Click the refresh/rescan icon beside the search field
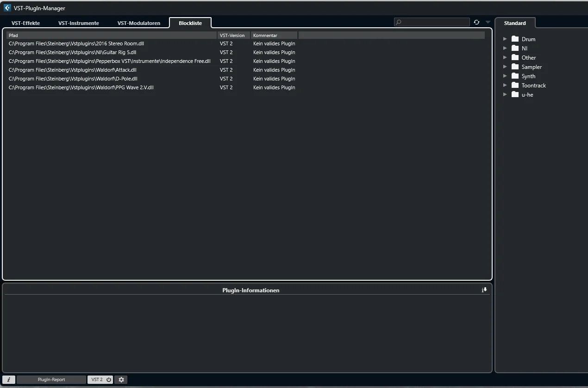Screen dimensions: 588x388 [476, 22]
